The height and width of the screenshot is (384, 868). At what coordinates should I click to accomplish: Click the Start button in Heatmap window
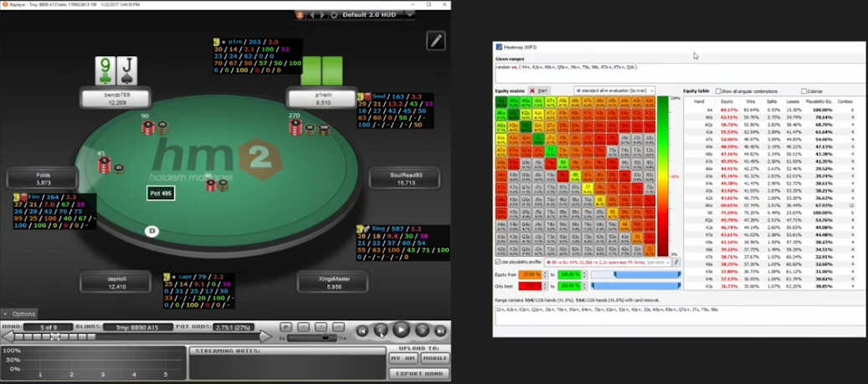[x=538, y=90]
